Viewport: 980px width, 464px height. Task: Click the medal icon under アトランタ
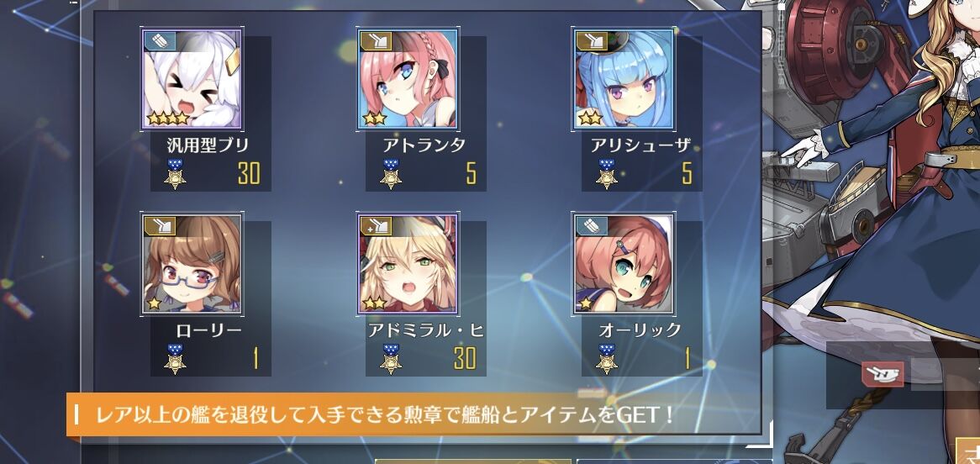click(391, 174)
